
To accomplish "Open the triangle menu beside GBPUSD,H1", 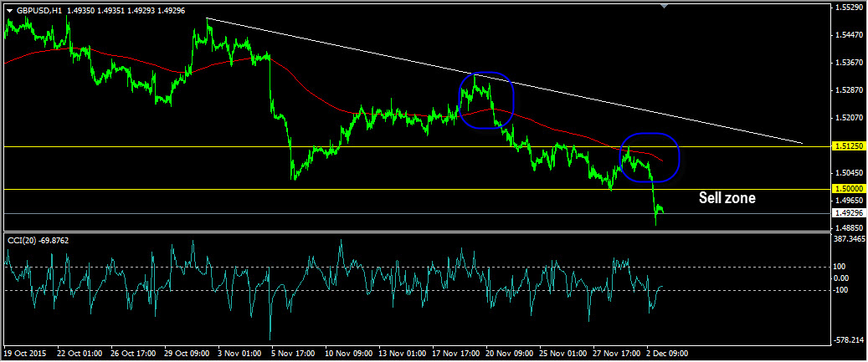I will coord(9,11).
